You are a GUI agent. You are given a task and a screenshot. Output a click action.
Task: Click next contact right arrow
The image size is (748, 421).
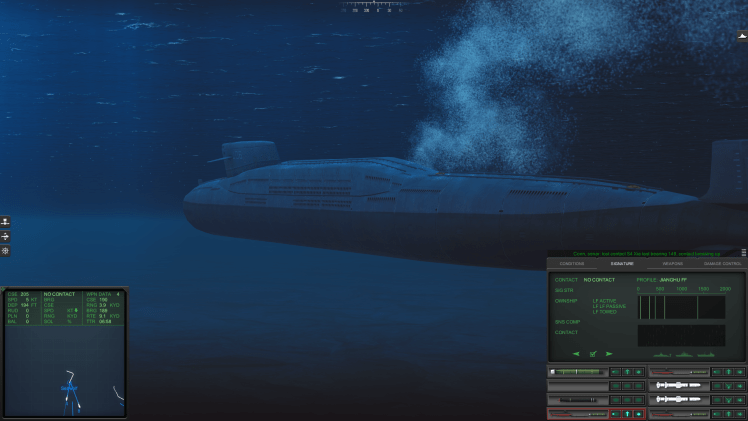point(609,353)
